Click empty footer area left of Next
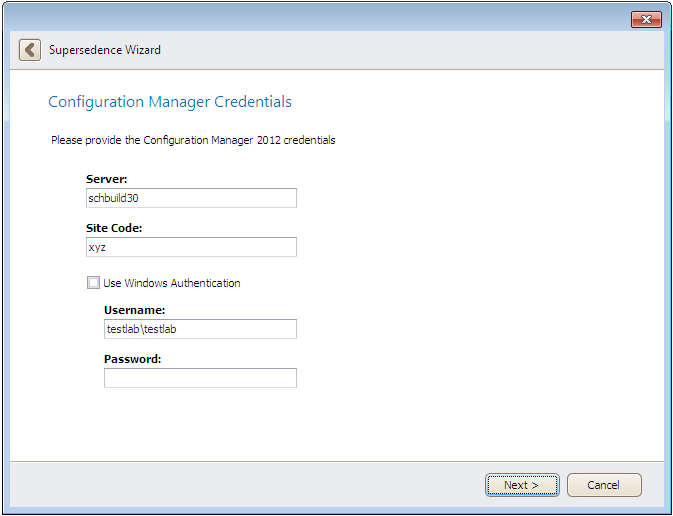Image resolution: width=673 pixels, height=516 pixels. click(250, 485)
